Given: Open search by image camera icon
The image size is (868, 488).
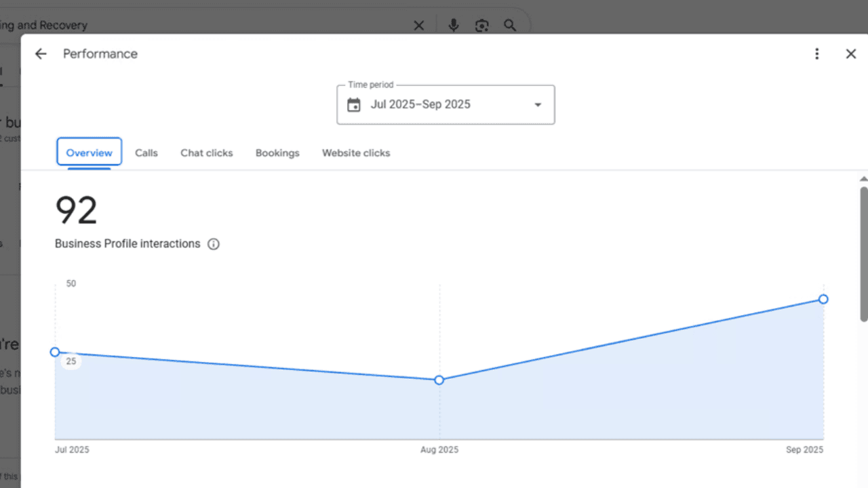Looking at the screenshot, I should (481, 26).
